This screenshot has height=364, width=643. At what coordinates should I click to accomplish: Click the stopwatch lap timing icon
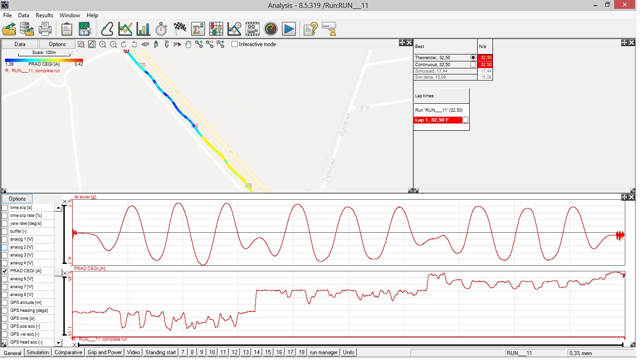[161, 29]
